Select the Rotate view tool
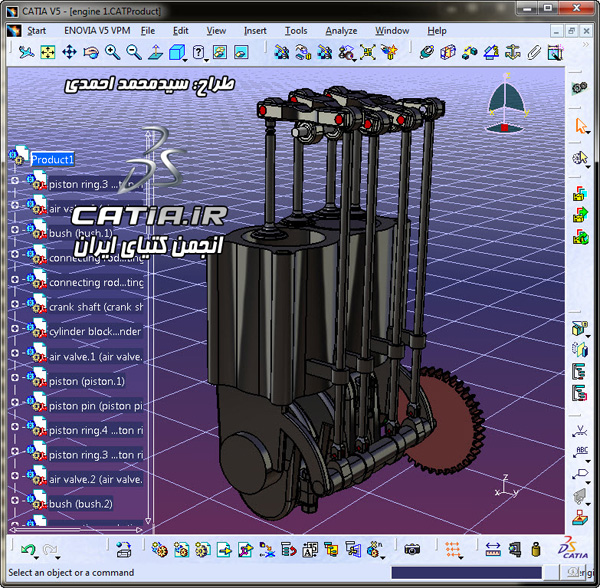 click(91, 52)
